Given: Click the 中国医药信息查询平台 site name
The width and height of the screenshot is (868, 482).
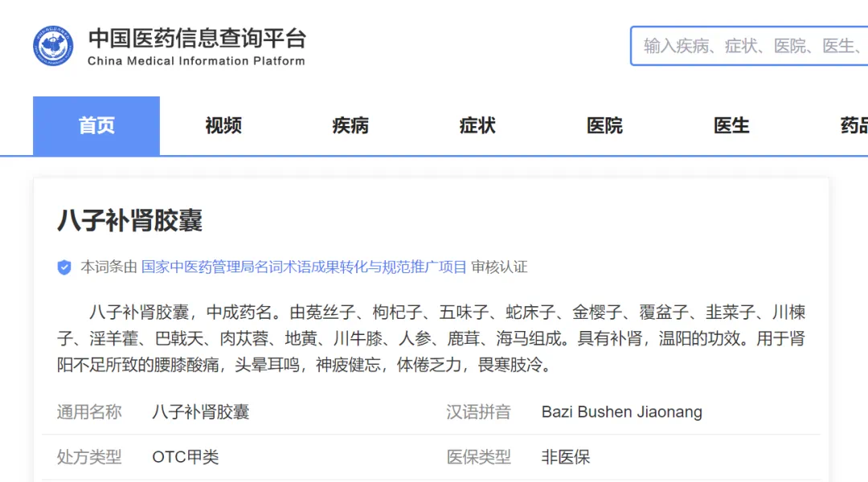Looking at the screenshot, I should click(x=197, y=36).
